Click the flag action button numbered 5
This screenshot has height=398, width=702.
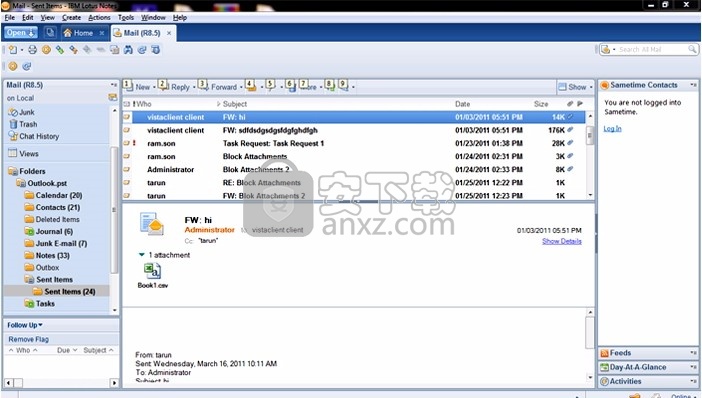(x=270, y=86)
